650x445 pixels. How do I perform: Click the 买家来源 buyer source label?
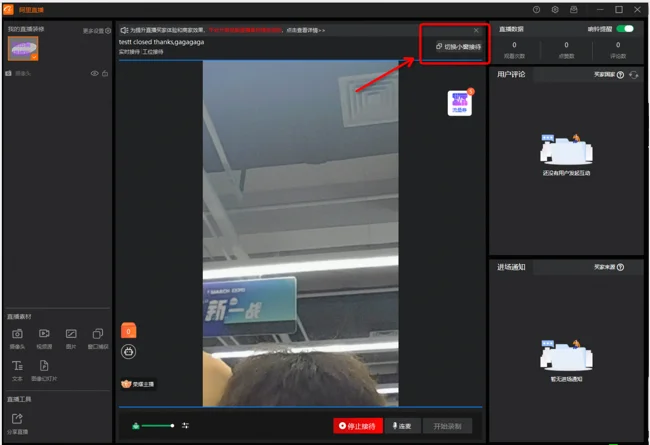[604, 267]
